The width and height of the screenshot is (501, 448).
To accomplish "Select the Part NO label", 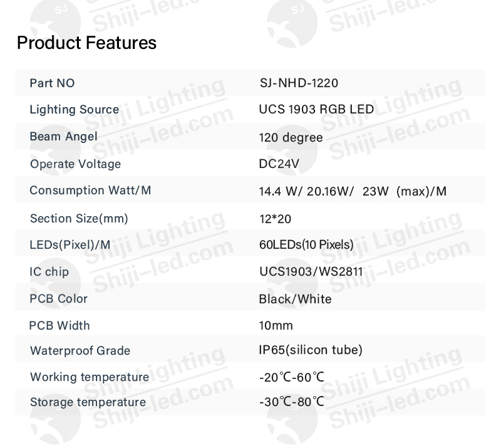I will 52,83.
